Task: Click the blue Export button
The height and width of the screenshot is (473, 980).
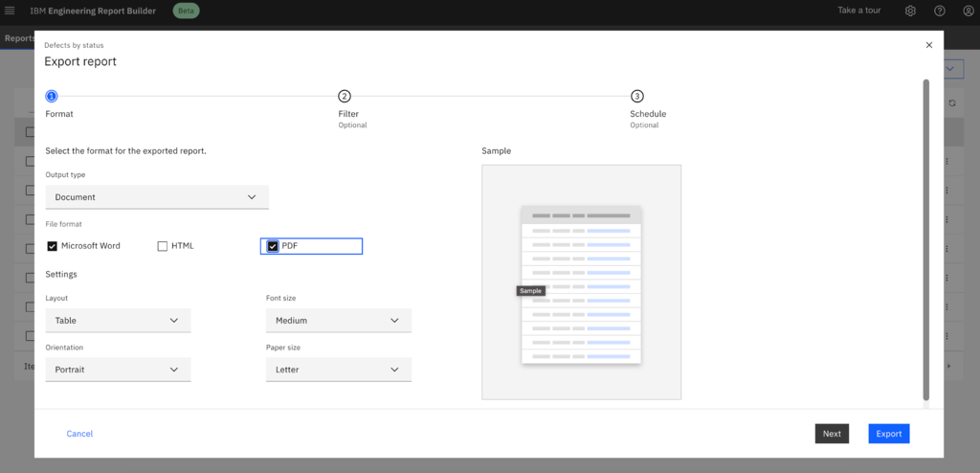Action: 888,434
